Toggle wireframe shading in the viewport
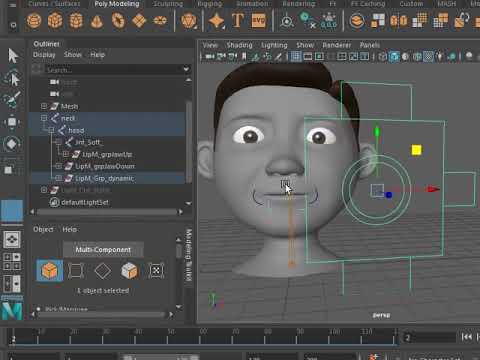480x360 pixels. tap(382, 57)
